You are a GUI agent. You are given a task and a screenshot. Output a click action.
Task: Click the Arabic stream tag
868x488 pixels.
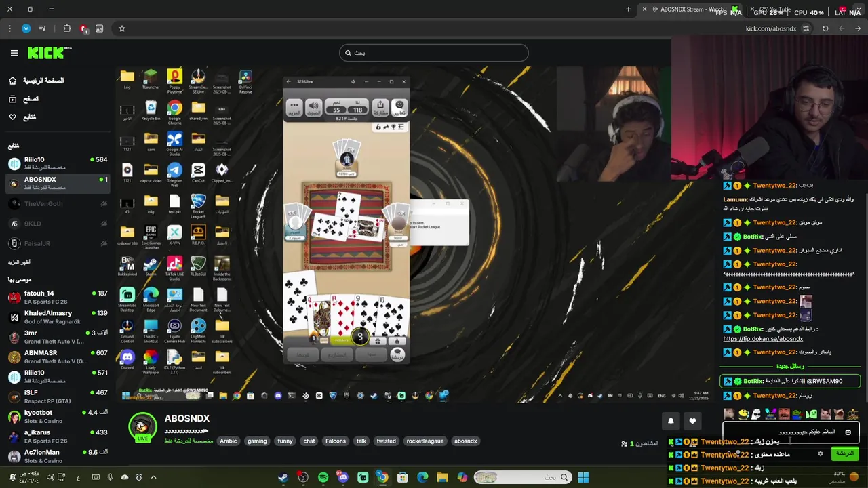click(x=229, y=441)
